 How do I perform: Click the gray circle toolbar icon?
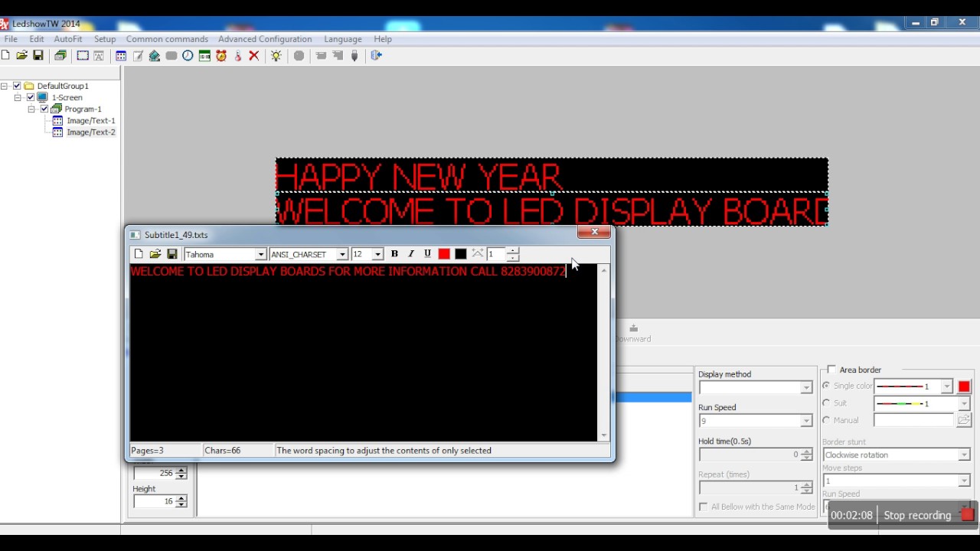(299, 56)
